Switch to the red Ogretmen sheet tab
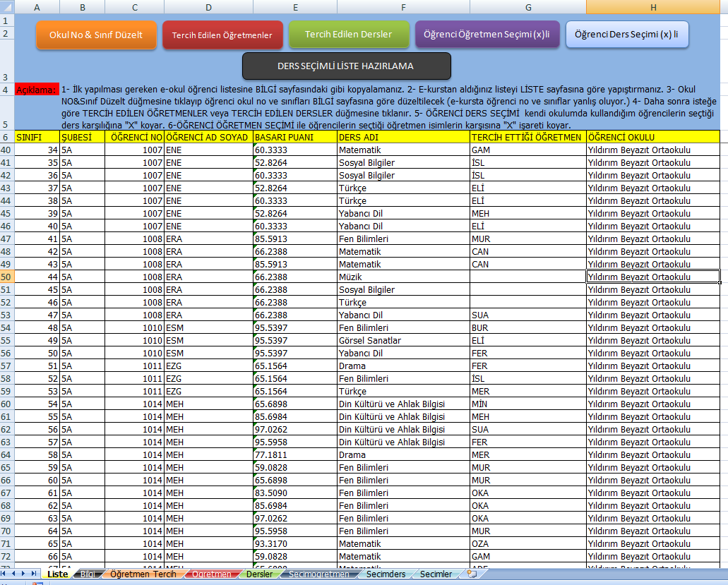 point(212,574)
